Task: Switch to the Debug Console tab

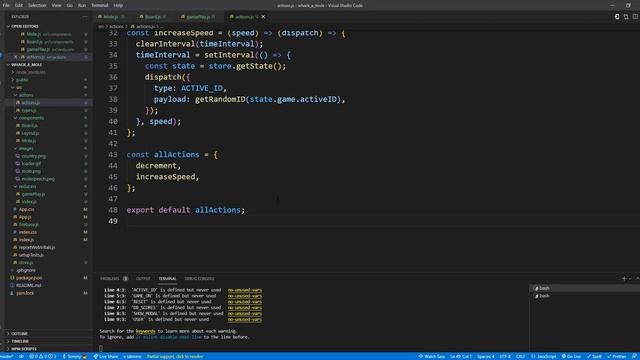Action: tap(199, 279)
